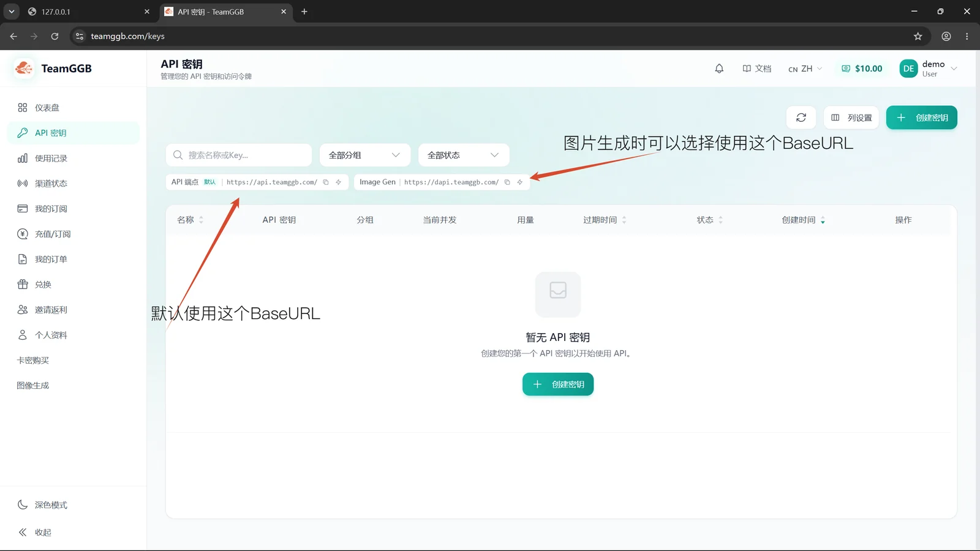Open 我的订单 orders page

pos(73,259)
